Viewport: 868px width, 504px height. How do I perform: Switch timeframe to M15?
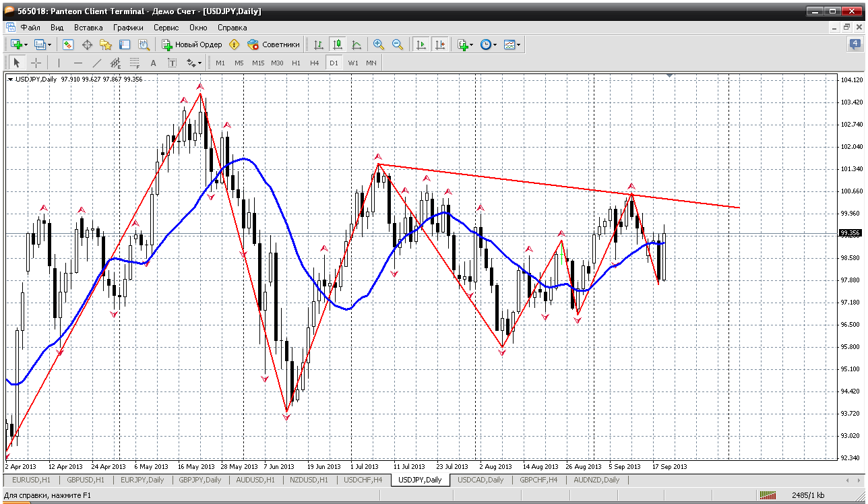tap(258, 63)
